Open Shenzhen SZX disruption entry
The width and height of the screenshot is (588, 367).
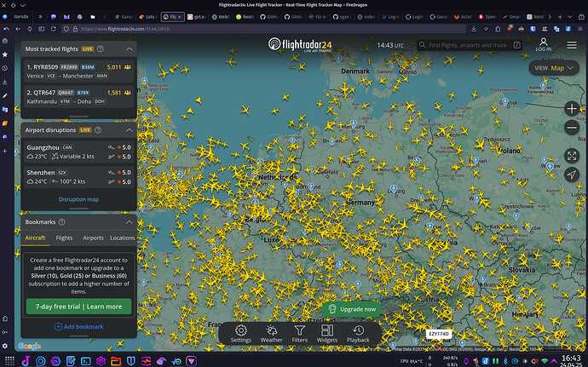(78, 177)
